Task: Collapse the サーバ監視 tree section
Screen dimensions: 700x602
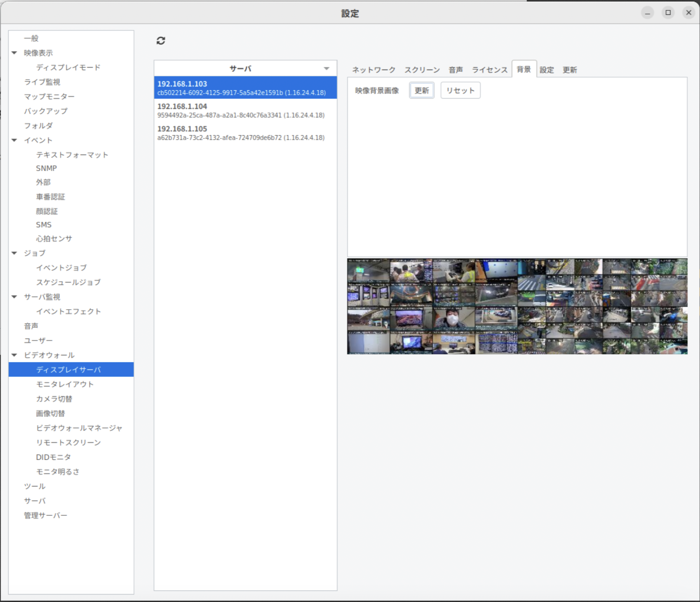Action: coord(14,297)
